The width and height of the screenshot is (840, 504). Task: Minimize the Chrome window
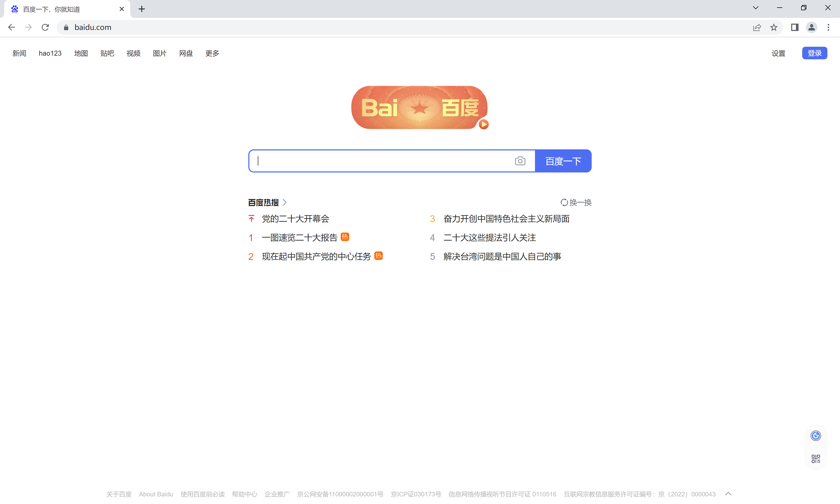point(780,8)
